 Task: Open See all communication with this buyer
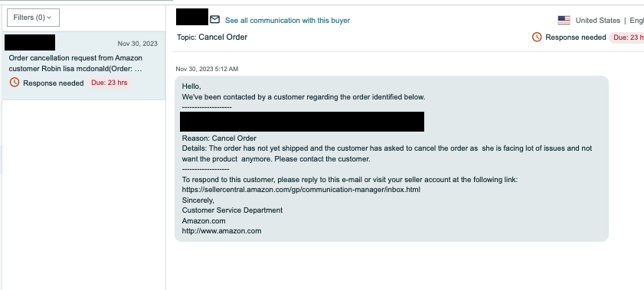click(287, 20)
